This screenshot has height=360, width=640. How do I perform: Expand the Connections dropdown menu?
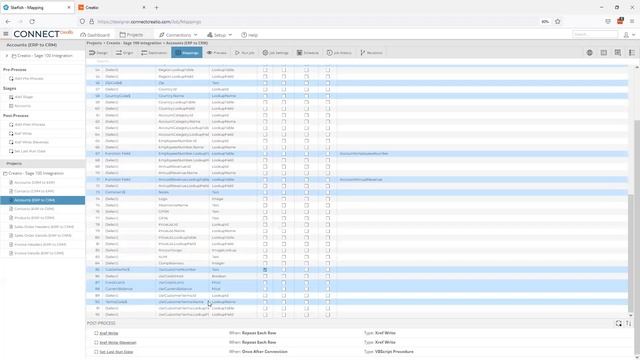(178, 35)
